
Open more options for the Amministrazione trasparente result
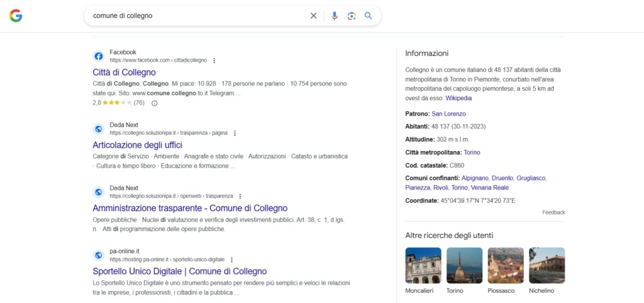click(x=240, y=196)
